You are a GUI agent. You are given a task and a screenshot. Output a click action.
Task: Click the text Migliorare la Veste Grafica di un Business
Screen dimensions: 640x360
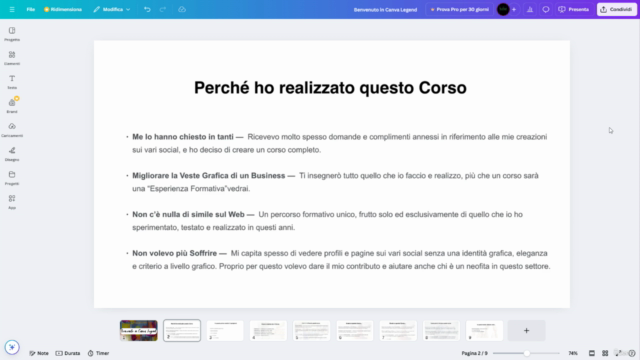209,176
